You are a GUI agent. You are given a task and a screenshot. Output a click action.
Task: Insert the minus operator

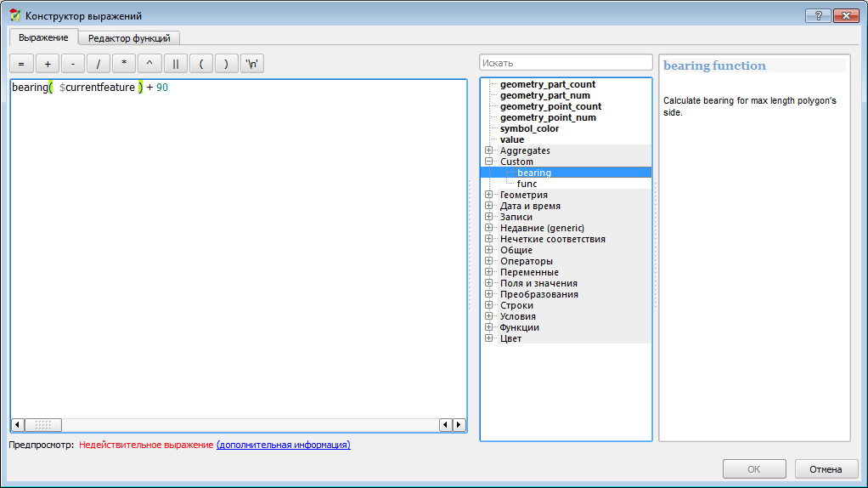(73, 64)
